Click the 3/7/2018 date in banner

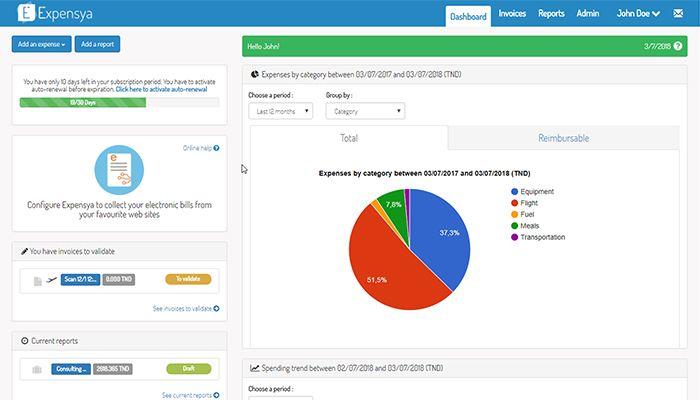[657, 46]
